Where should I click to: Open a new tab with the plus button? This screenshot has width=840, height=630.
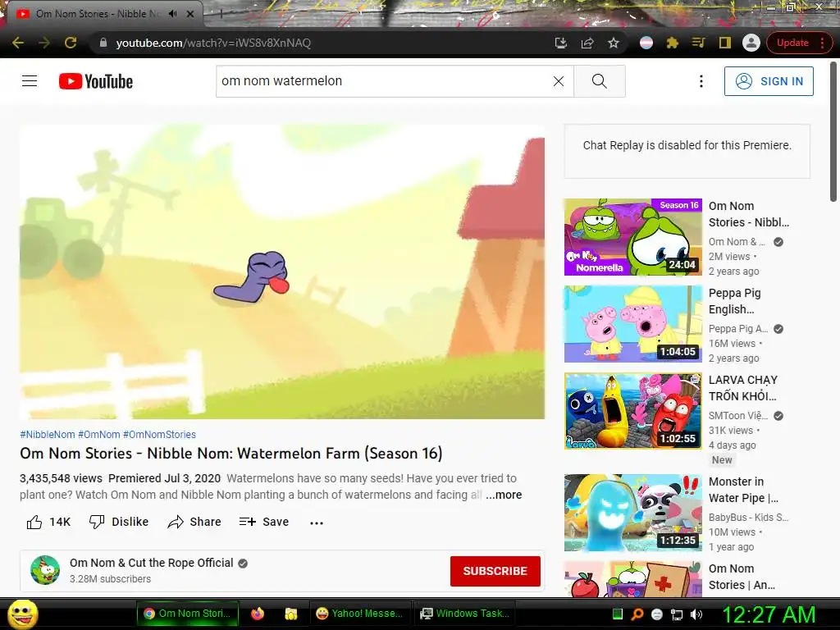pyautogui.click(x=221, y=14)
